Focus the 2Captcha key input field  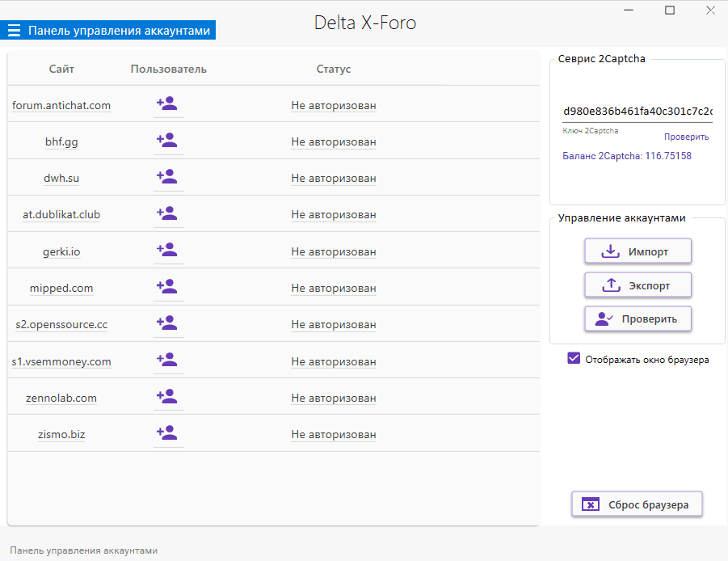(x=637, y=111)
